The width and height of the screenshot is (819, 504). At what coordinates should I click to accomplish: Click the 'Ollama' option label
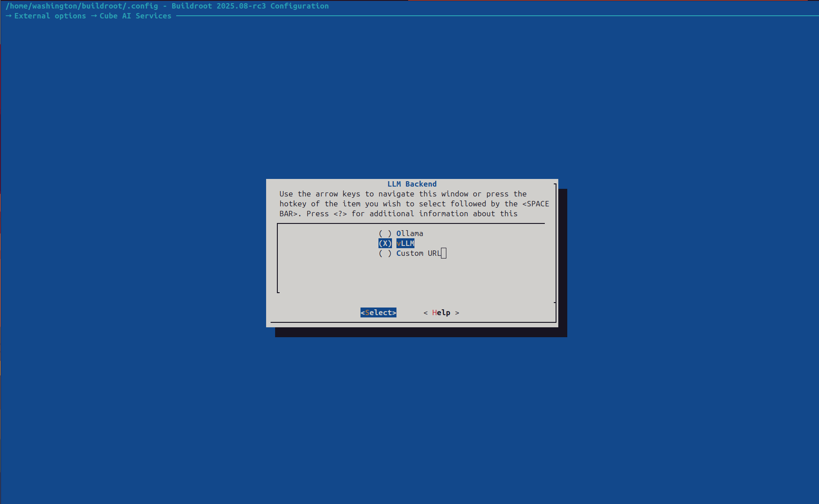(x=410, y=233)
